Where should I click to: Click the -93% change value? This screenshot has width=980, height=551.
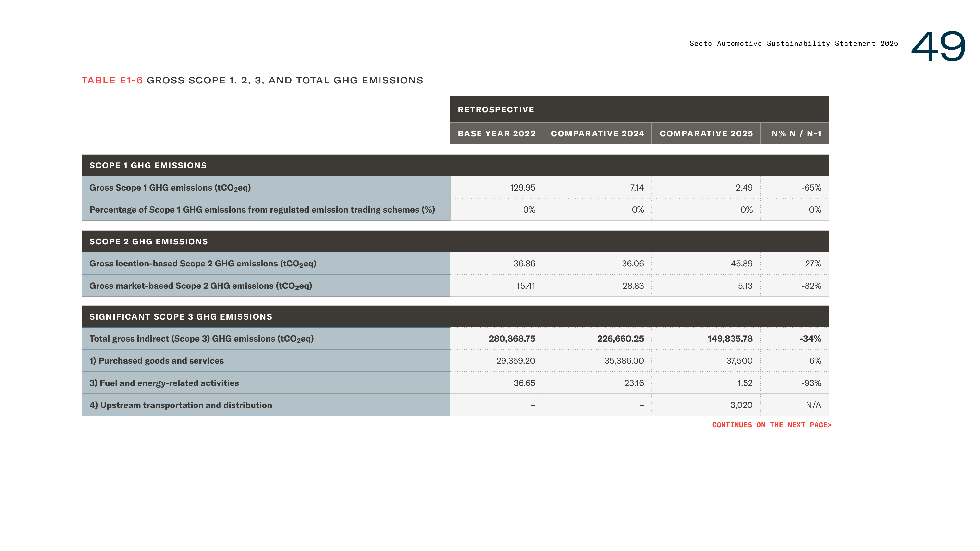(811, 383)
